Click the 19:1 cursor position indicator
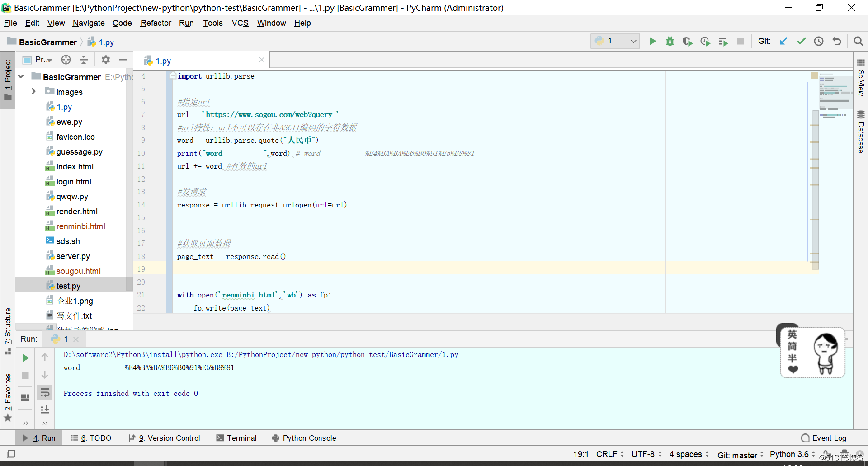 [581, 454]
